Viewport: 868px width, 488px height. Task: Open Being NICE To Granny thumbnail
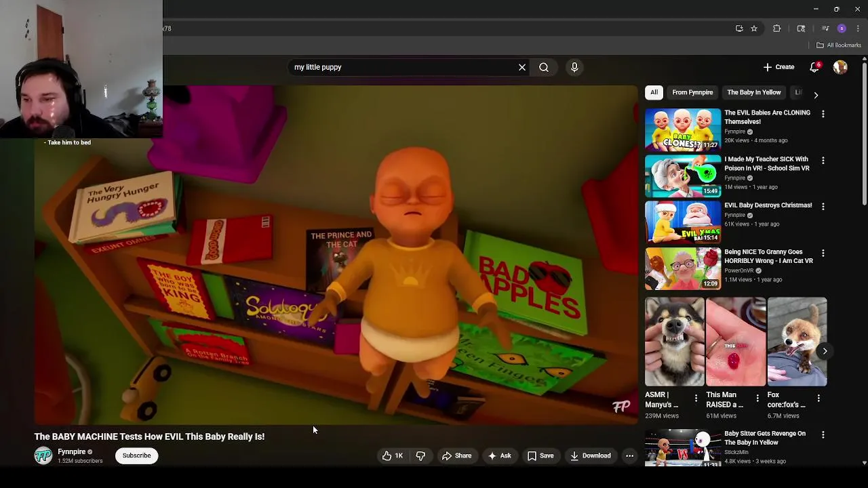point(683,268)
